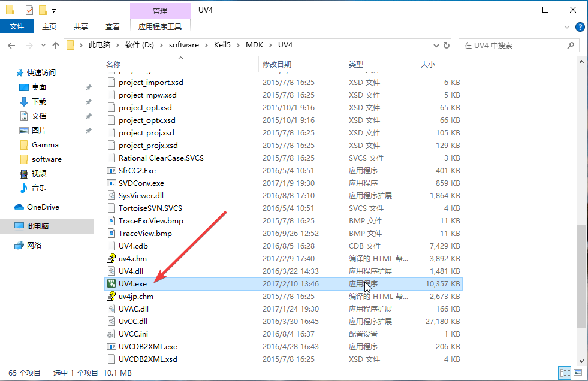Viewport: 588px width, 381px height.
Task: Open software folder in quick access
Action: [x=41, y=159]
